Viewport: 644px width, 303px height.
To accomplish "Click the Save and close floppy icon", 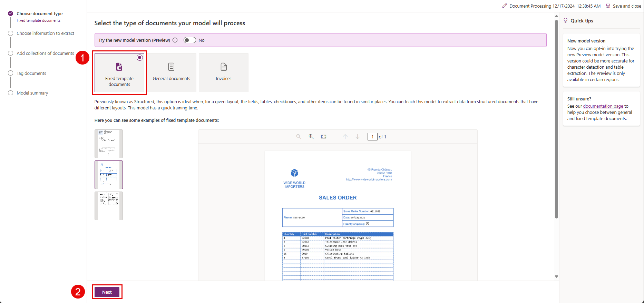I will coord(608,6).
